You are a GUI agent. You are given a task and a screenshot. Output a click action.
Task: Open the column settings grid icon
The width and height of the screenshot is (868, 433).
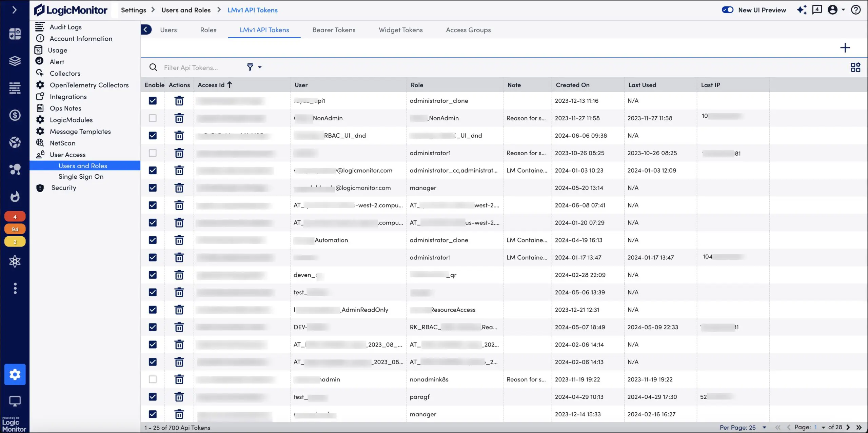(855, 67)
